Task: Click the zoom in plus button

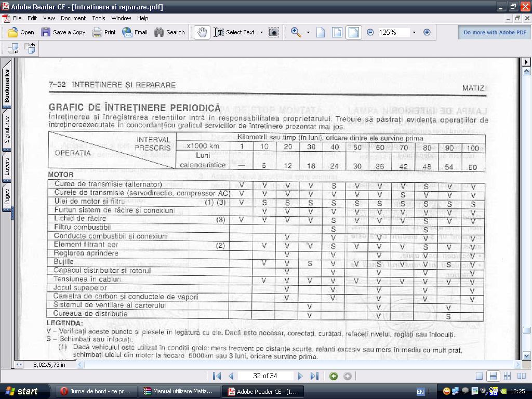Action: pos(427,32)
